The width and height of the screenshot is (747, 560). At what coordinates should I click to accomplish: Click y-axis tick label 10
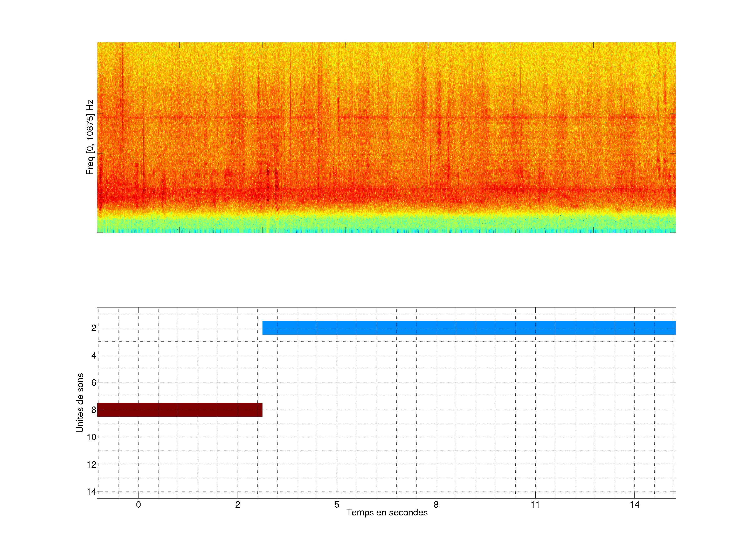pos(92,437)
